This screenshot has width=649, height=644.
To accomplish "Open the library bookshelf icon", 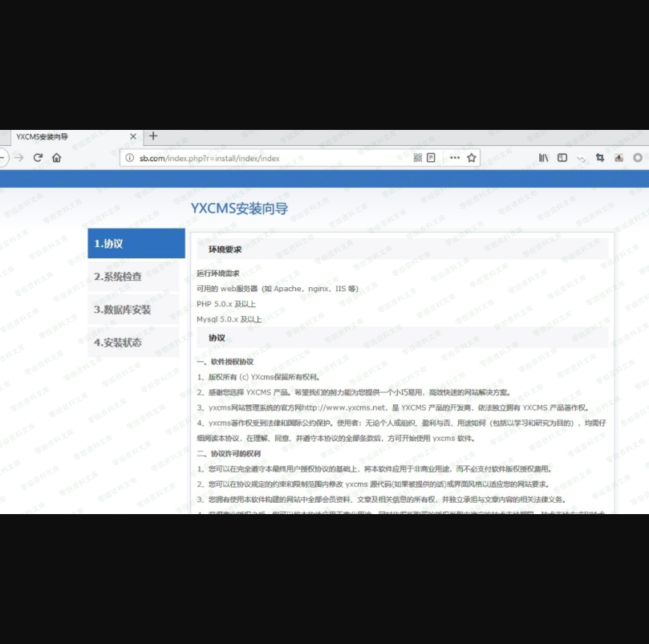I will 543,158.
